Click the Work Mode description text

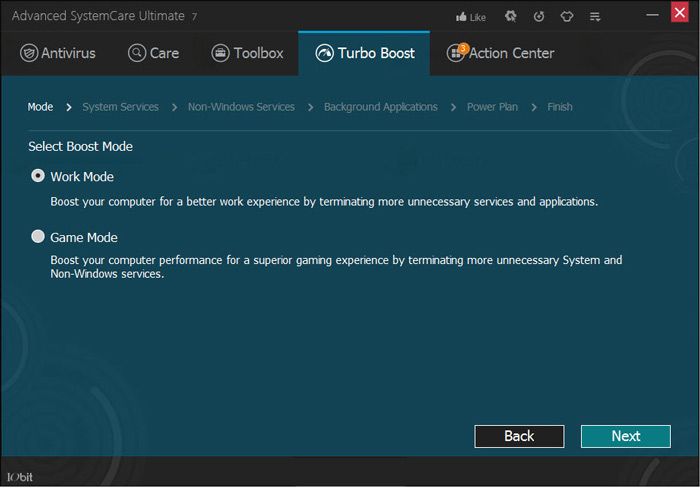324,202
